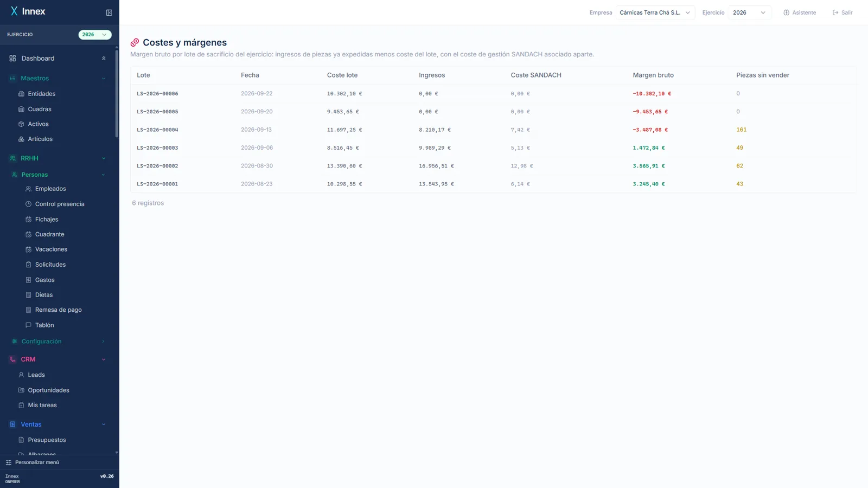Click the CRM phone icon
Image resolution: width=868 pixels, height=488 pixels.
(x=12, y=359)
